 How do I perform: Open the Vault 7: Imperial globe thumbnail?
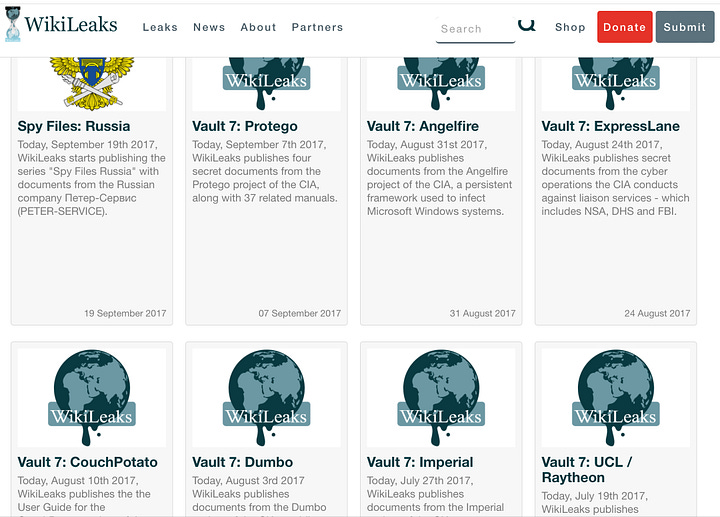441,397
